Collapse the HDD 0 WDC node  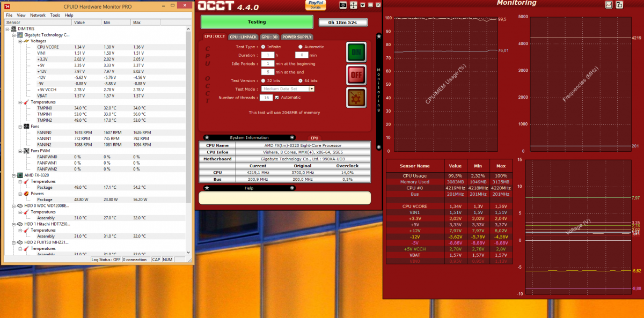pos(13,205)
